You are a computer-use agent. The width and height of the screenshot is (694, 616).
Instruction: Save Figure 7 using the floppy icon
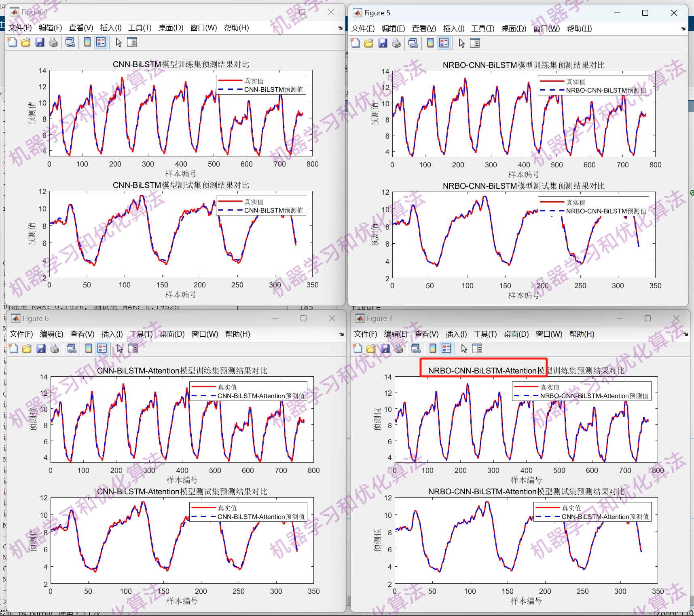385,348
